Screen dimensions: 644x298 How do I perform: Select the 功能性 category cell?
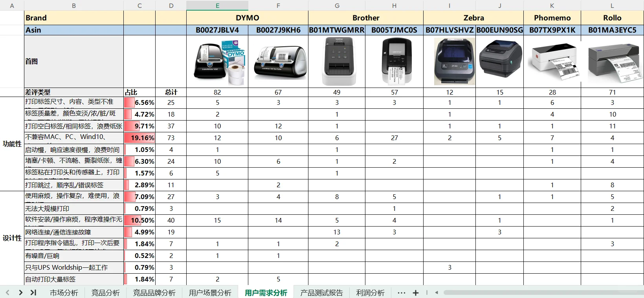(12, 144)
